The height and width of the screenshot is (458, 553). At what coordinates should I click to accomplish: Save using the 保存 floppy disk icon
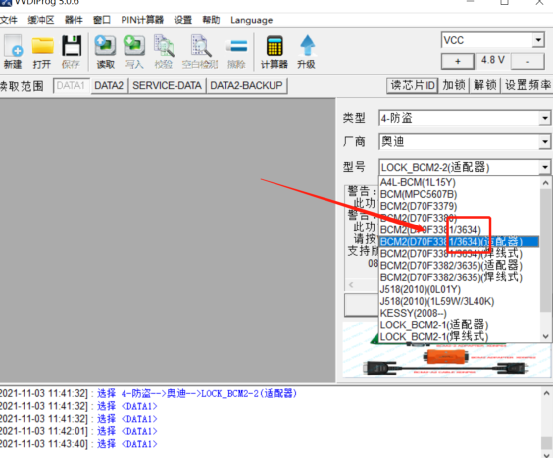(x=71, y=51)
